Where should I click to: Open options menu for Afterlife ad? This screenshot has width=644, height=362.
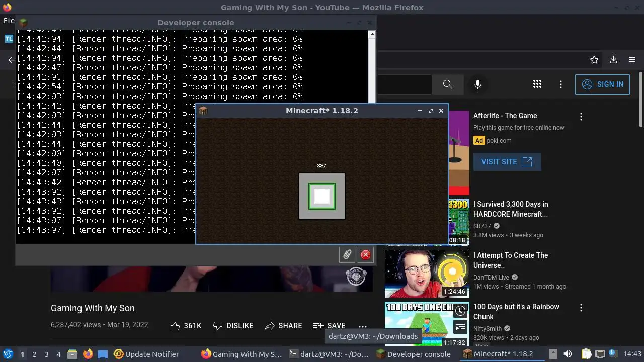(581, 117)
